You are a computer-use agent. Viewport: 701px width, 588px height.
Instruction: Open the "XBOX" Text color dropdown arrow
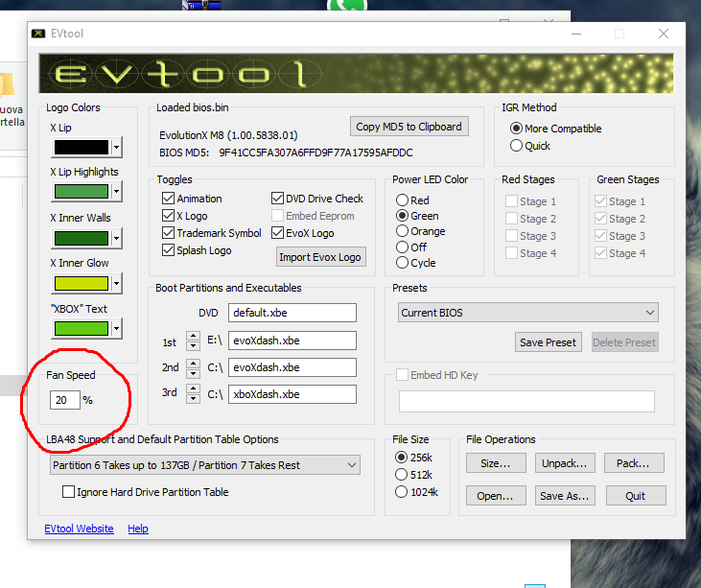[x=116, y=329]
